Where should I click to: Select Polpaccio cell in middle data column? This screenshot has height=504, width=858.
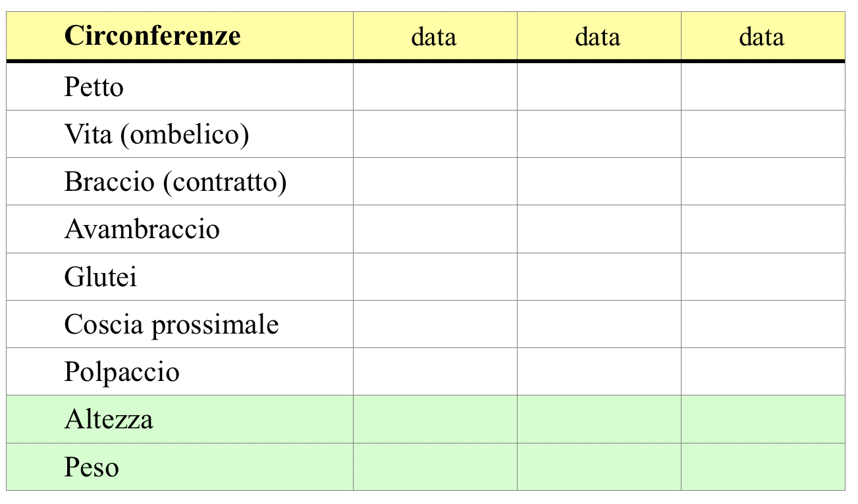(x=599, y=372)
